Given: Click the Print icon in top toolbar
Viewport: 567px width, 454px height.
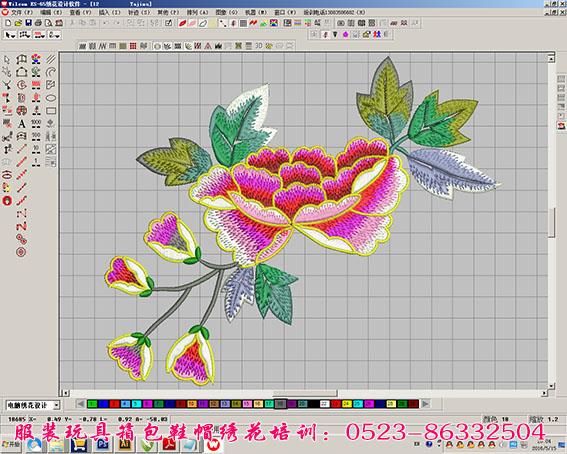Looking at the screenshot, I should point(38,23).
